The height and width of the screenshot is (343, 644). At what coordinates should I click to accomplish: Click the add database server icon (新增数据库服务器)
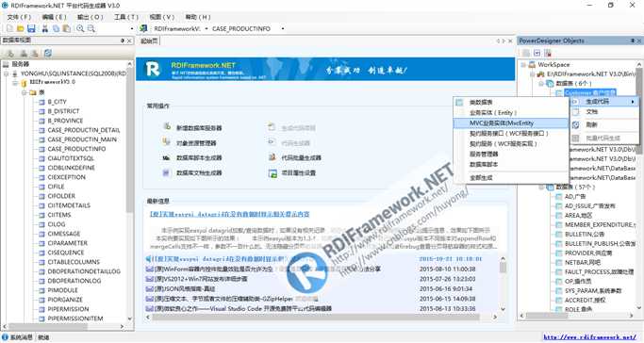click(167, 127)
